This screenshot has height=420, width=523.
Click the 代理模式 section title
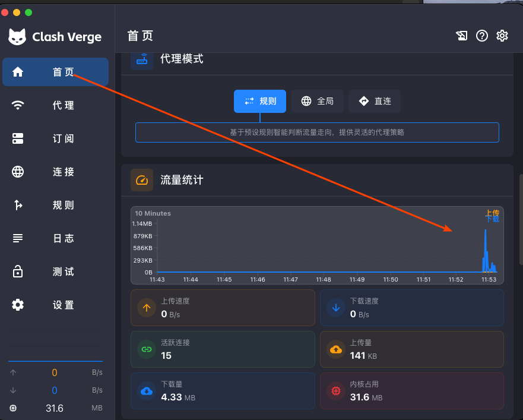point(182,59)
